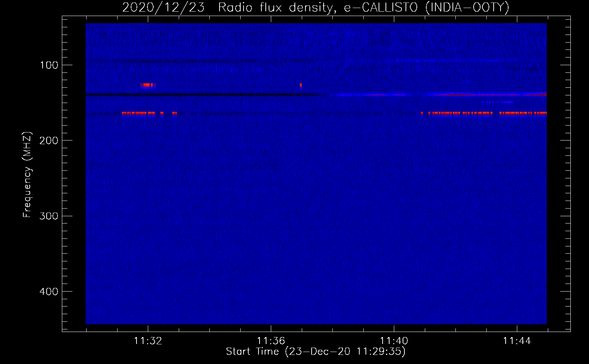Click the 400 frequency tick label
The width and height of the screenshot is (589, 364).
tap(49, 292)
